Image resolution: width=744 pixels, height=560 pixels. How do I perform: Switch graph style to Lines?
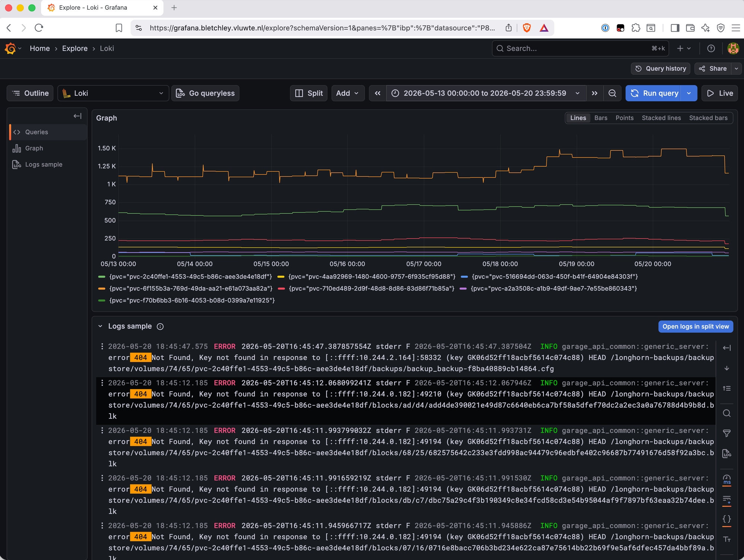[x=578, y=118]
